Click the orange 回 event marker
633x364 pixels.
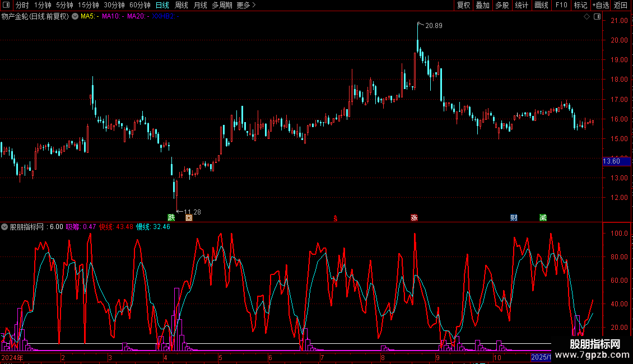189,218
